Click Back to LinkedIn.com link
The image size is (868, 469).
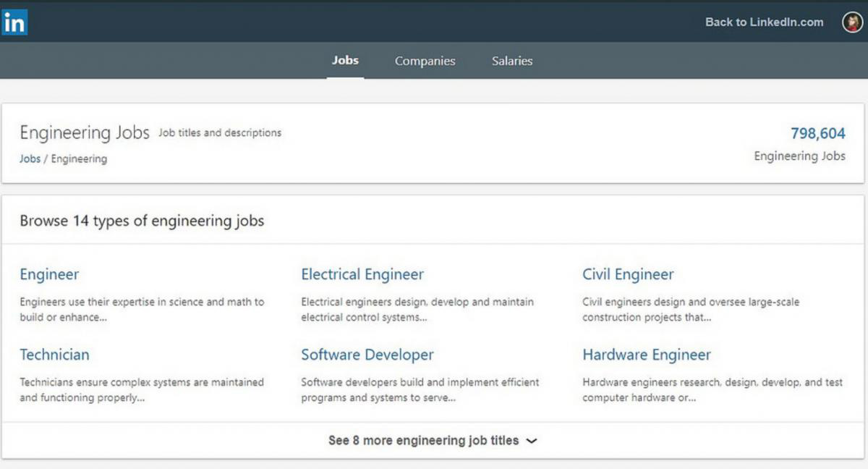(764, 22)
